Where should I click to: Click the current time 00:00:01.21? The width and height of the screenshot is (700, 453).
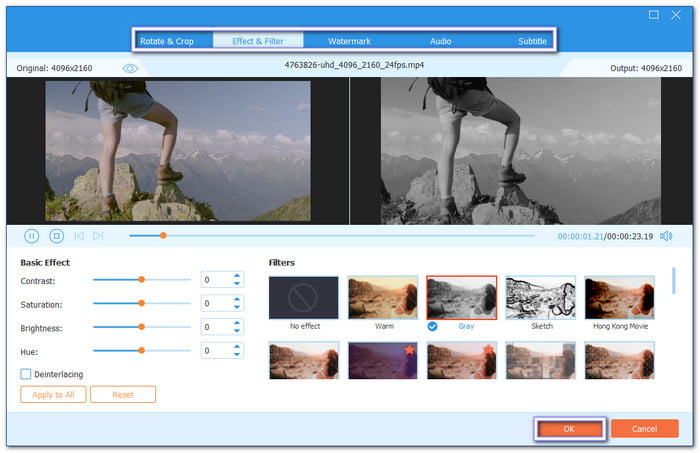click(580, 237)
